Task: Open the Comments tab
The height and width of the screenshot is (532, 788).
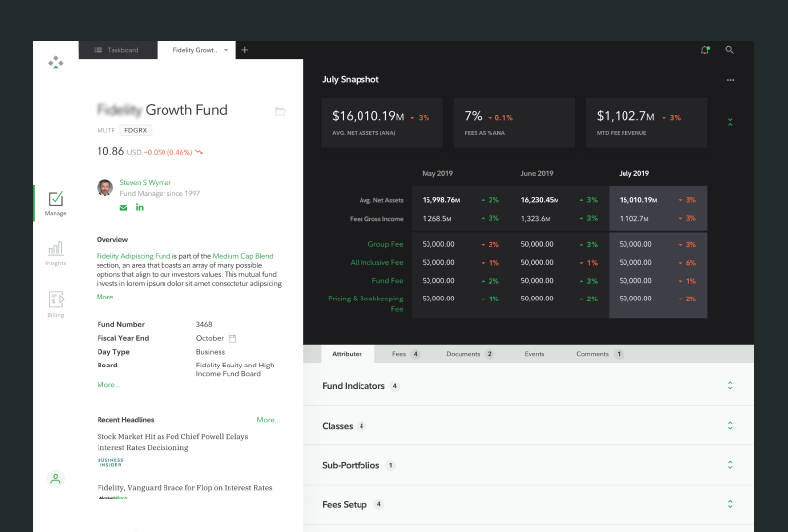Action: [600, 354]
